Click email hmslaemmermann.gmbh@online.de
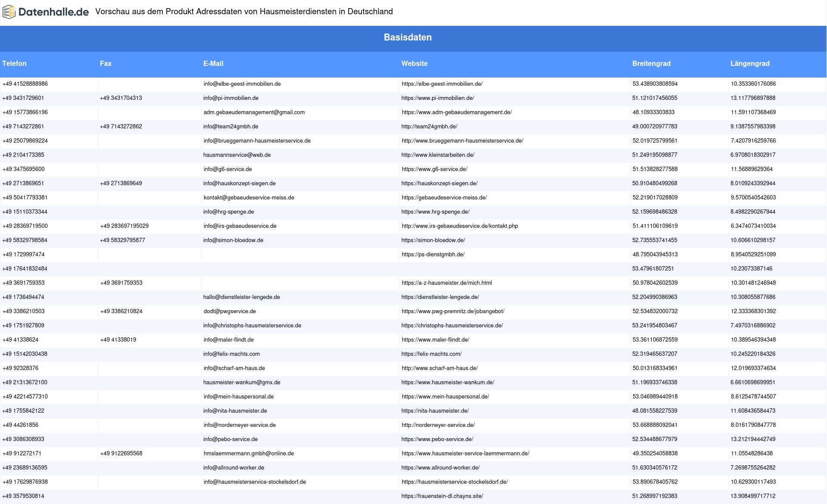The width and height of the screenshot is (827, 504). click(x=249, y=454)
